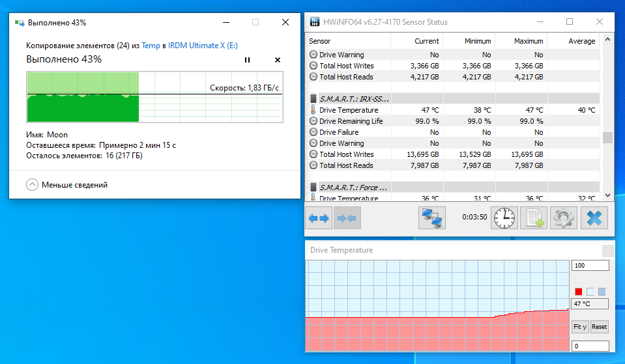Image resolution: width=625 pixels, height=364 pixels.
Task: Select the S.M.A.R.T.: Force ... group row
Action: [x=453, y=187]
